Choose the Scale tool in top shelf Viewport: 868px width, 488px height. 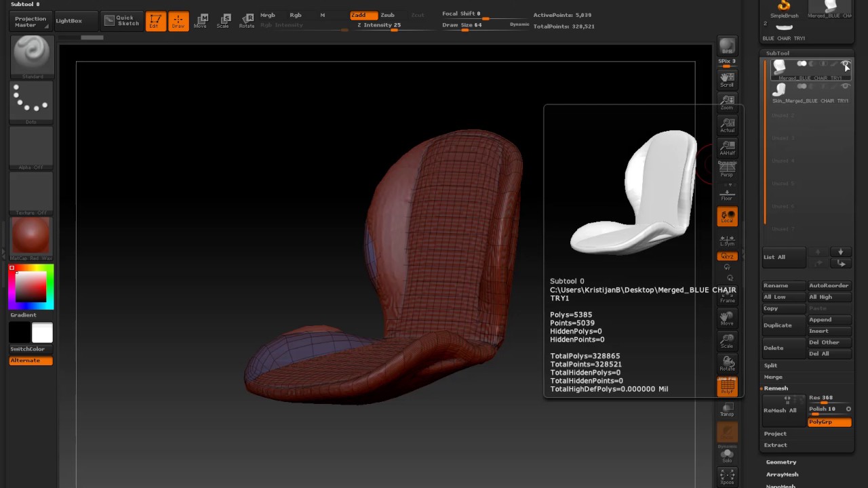(x=223, y=21)
